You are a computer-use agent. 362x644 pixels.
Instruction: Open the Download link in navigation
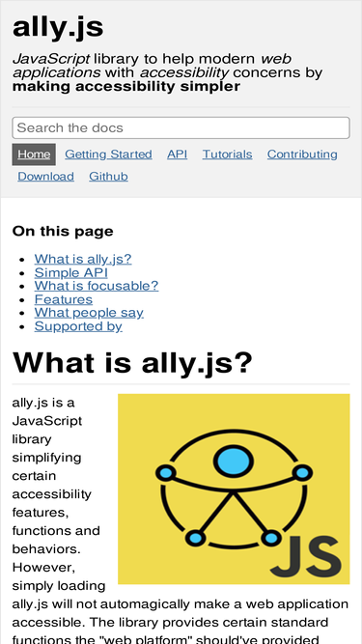[x=46, y=177]
